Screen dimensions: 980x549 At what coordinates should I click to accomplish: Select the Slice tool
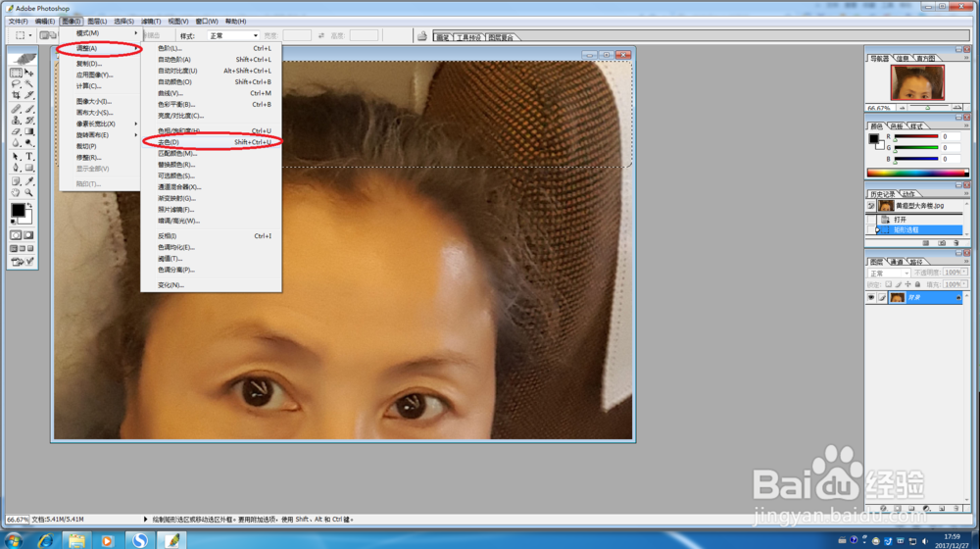[x=28, y=95]
